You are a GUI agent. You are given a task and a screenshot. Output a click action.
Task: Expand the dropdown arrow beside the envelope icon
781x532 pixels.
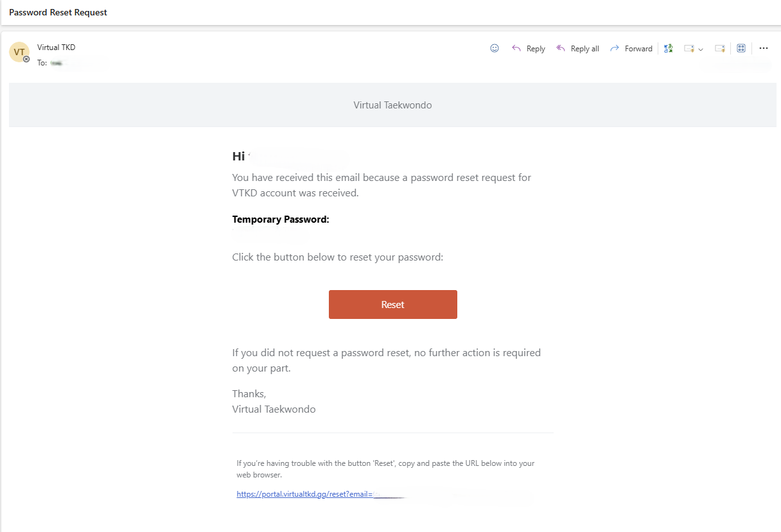tap(701, 49)
